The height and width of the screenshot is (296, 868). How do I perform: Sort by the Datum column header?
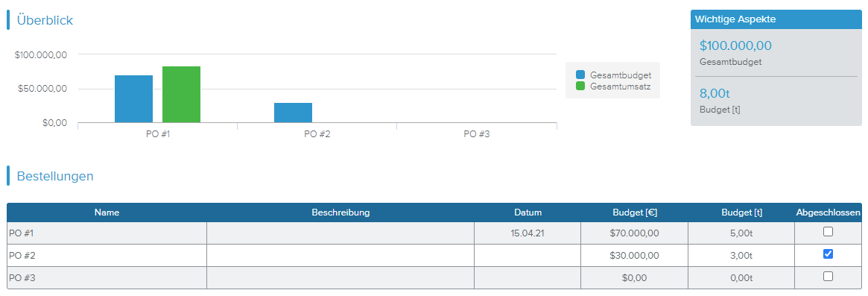528,212
